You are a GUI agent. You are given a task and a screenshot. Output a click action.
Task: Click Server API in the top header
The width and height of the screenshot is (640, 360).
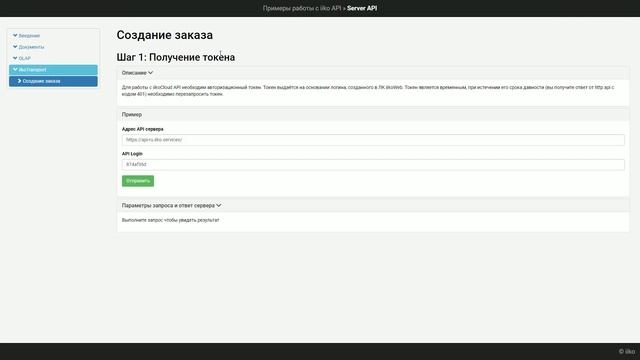click(362, 8)
